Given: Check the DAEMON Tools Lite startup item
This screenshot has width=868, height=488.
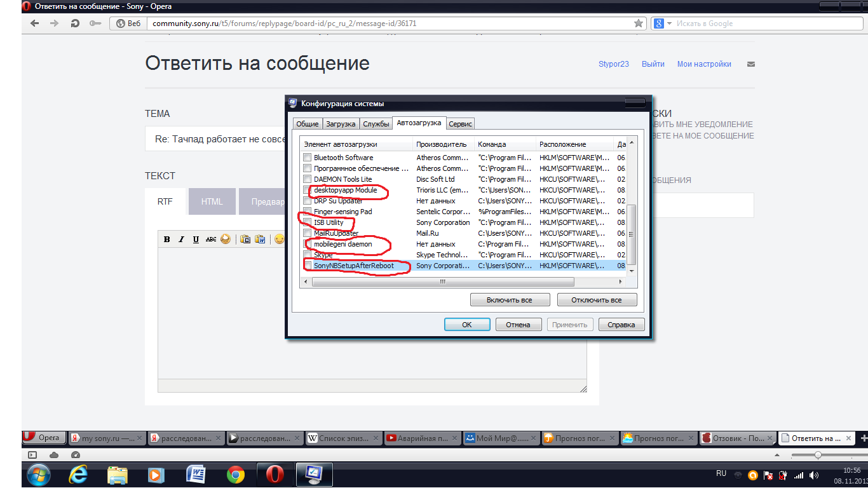Looking at the screenshot, I should 308,179.
